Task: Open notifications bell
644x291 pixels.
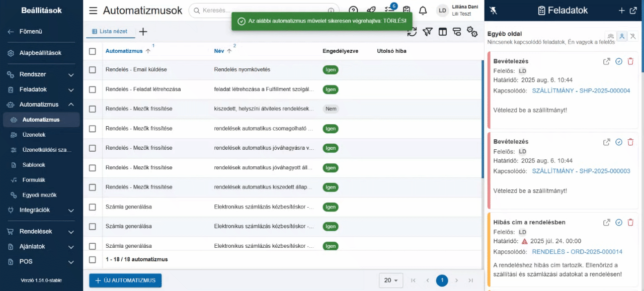Action: click(423, 10)
